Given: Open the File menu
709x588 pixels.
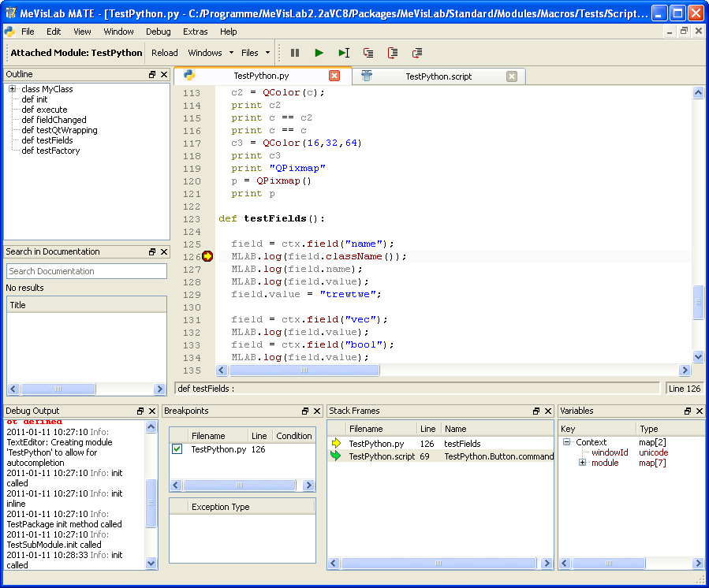Looking at the screenshot, I should point(28,32).
